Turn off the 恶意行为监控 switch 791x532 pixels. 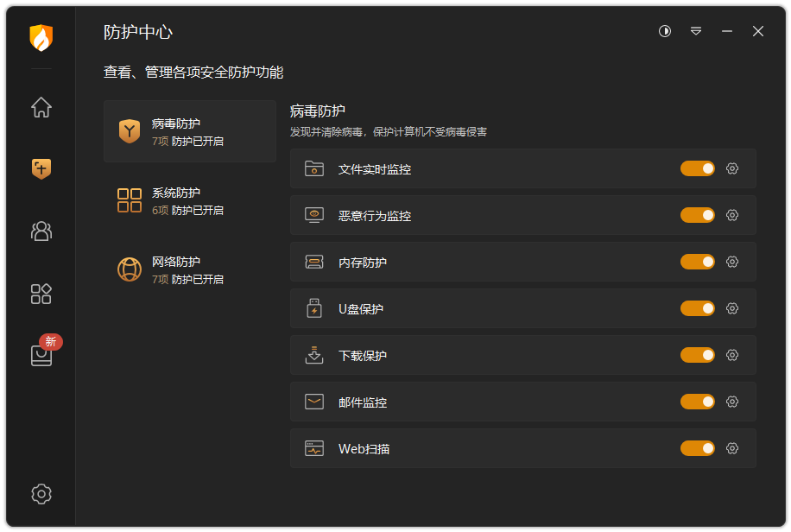click(x=698, y=215)
